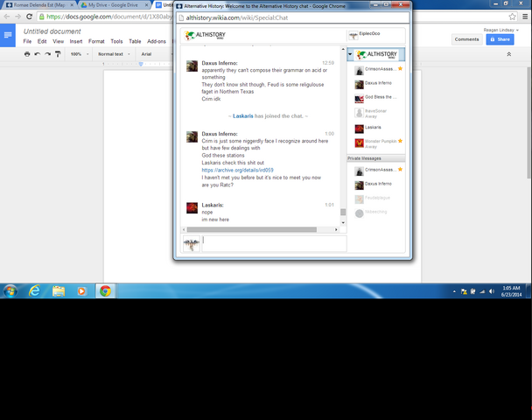Click the browser back arrow
The width and height of the screenshot is (532, 420).
(x=7, y=17)
